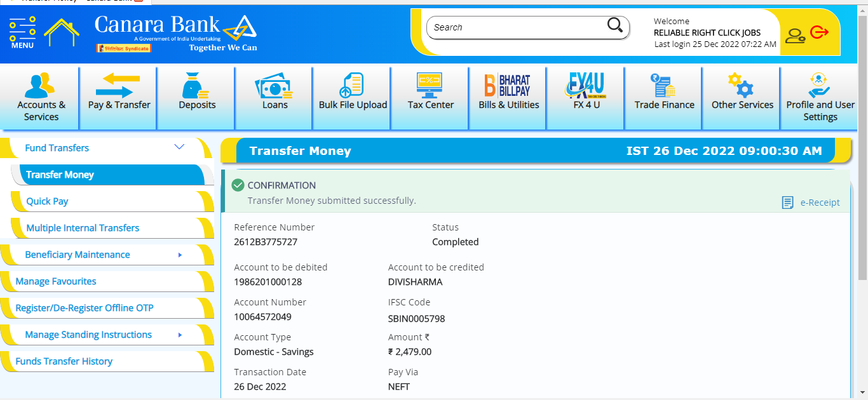Click the red logout icon
Image resolution: width=868 pixels, height=400 pixels.
pyautogui.click(x=820, y=32)
